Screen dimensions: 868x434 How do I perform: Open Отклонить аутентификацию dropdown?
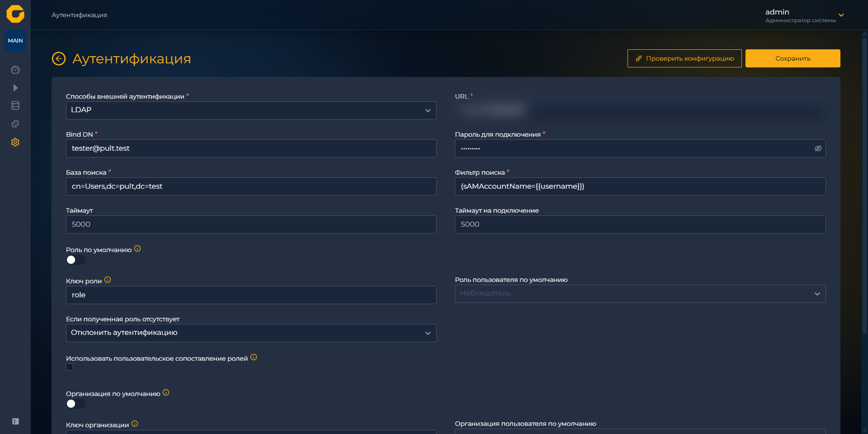pyautogui.click(x=251, y=333)
